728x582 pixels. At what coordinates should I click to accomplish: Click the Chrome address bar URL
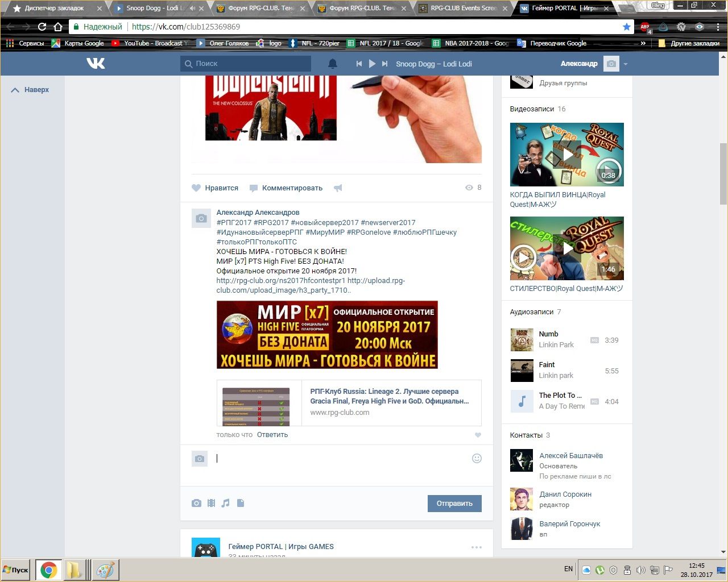point(186,27)
